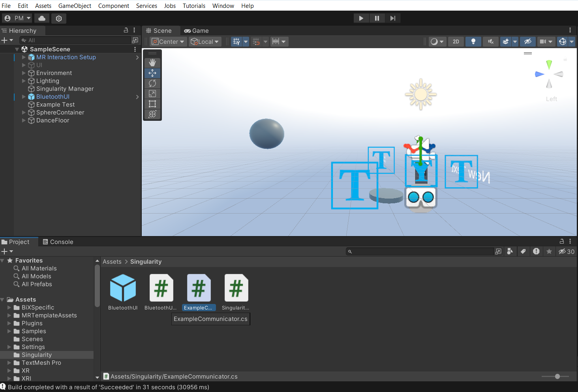Select the Rect tool
The image size is (578, 392).
tap(152, 104)
